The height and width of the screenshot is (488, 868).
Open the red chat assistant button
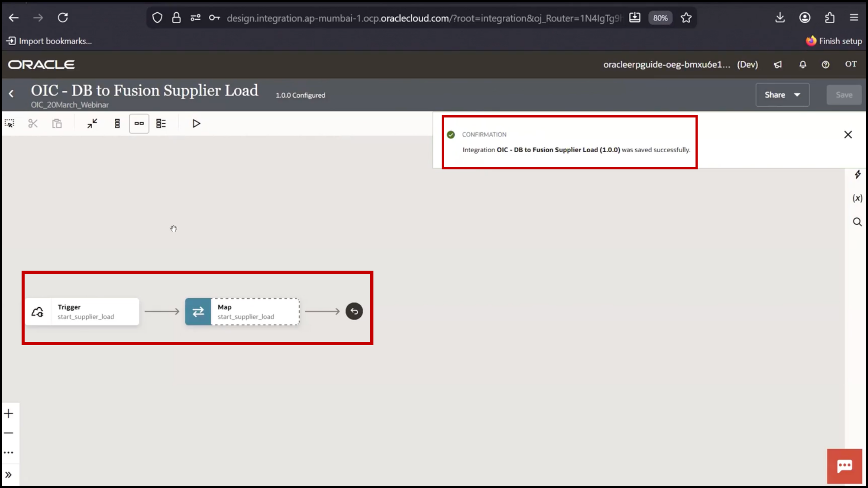pos(844,466)
